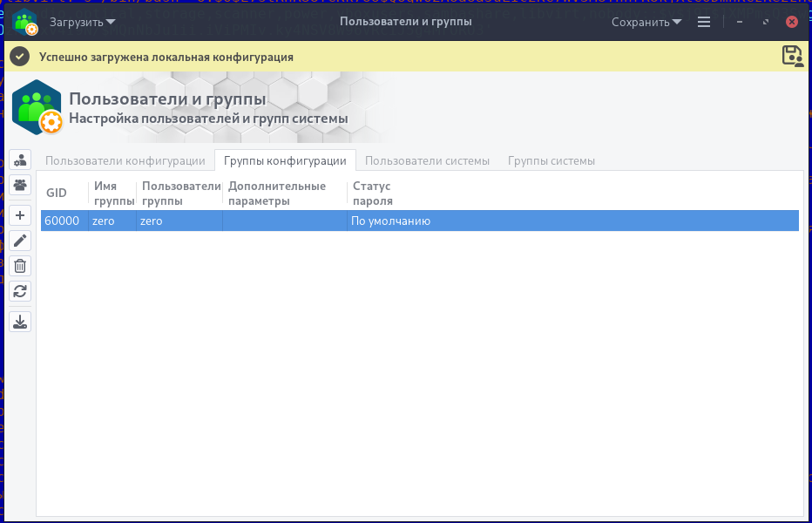Click Дополнительные параметры column header
The image size is (812, 523).
click(x=286, y=193)
